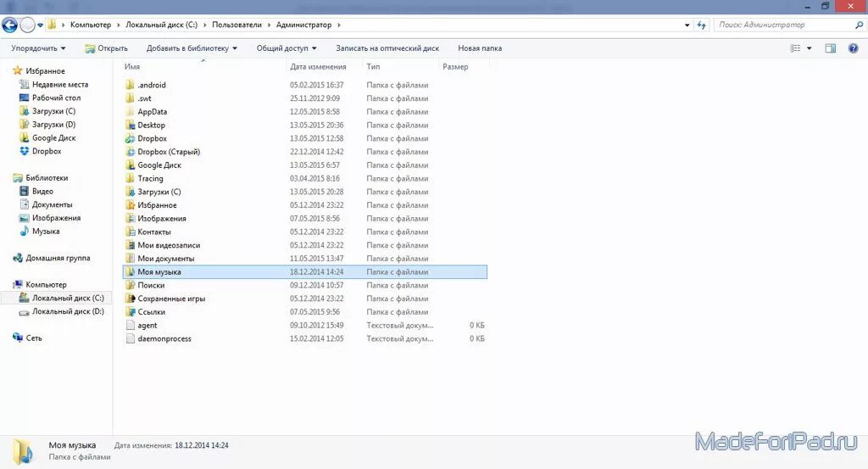Screen dimensions: 868x469
Task: Select the agent text document
Action: click(142, 325)
